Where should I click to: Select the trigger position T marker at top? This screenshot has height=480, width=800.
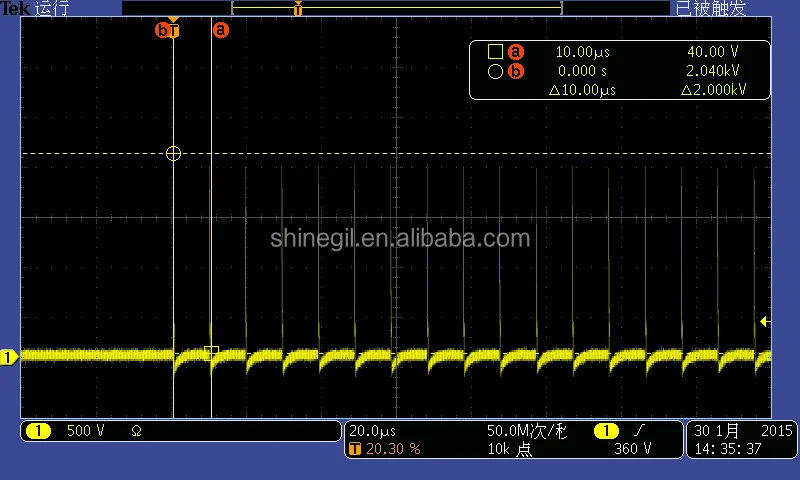174,31
